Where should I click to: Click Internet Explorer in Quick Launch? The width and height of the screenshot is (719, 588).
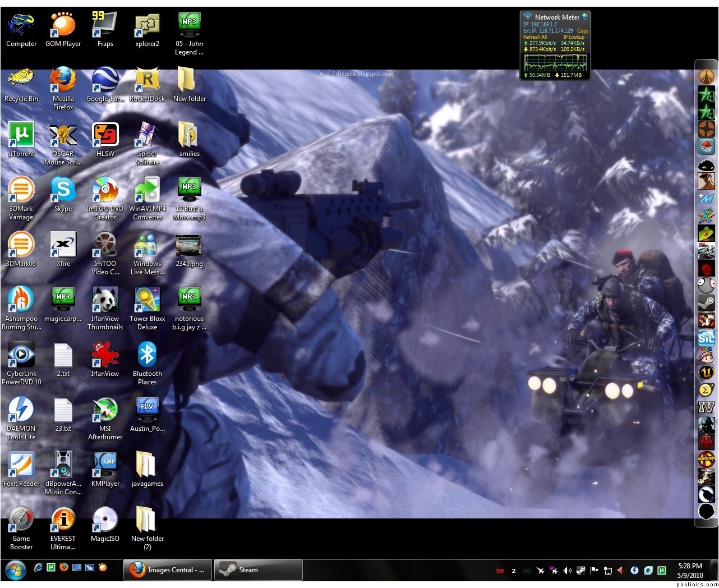[38, 568]
